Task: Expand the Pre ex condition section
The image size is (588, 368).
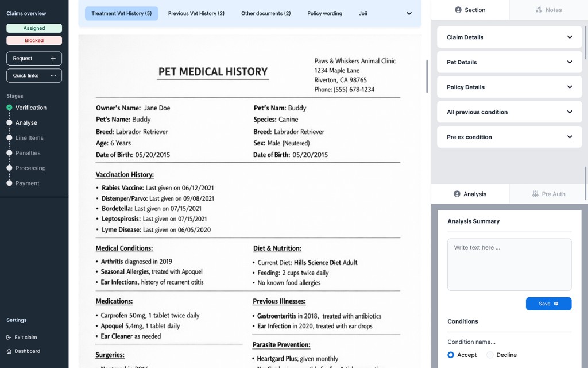Action: tap(509, 137)
